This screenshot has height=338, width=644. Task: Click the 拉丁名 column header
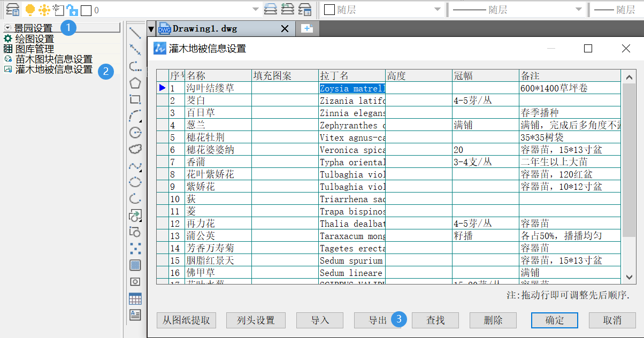(x=352, y=75)
